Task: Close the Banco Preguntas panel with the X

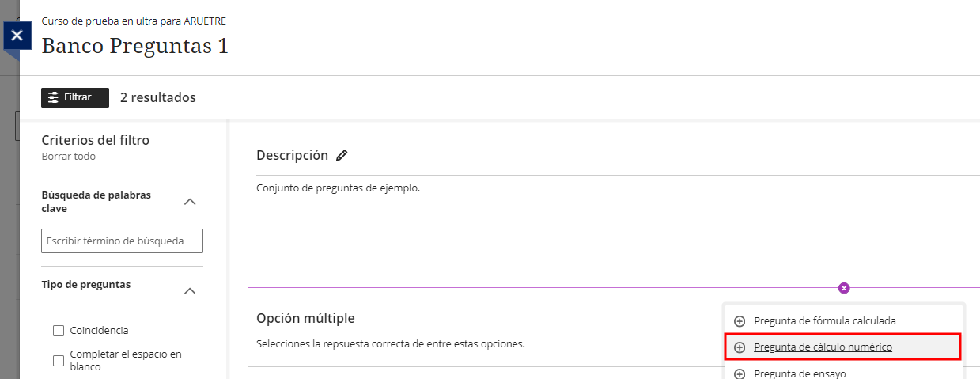Action: [x=17, y=36]
